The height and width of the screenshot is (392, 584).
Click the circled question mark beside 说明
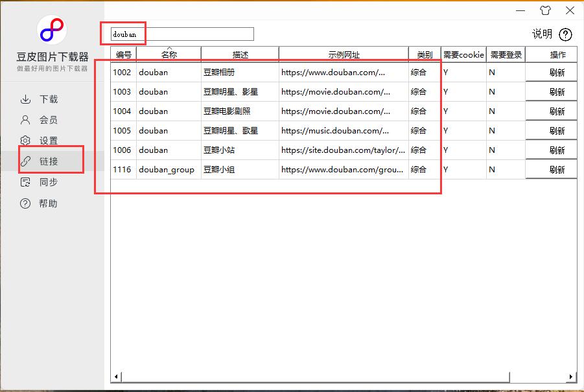[x=565, y=34]
